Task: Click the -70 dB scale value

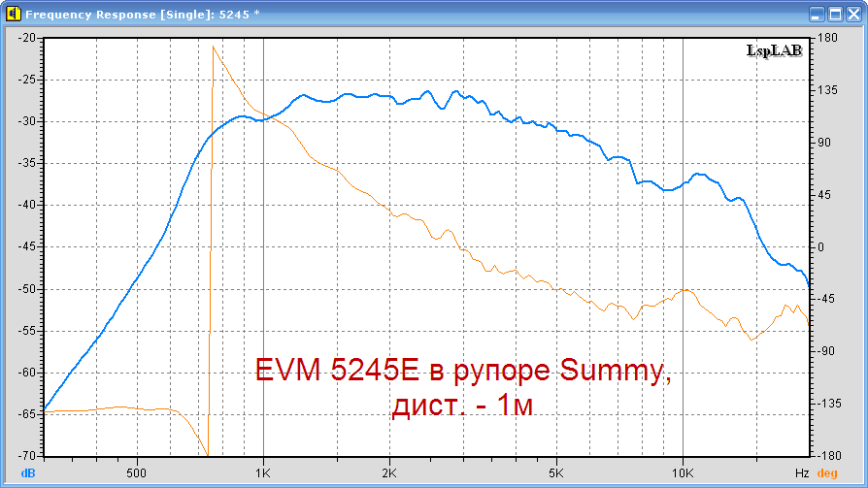Action: pyautogui.click(x=26, y=455)
